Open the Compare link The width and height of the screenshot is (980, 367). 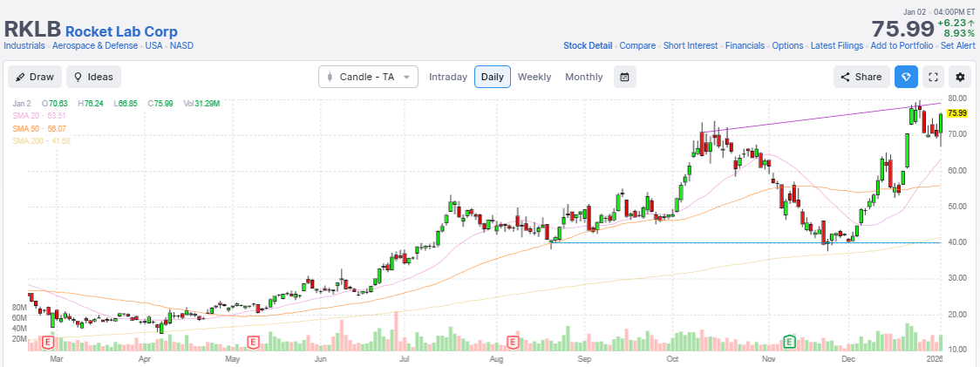pyautogui.click(x=637, y=45)
